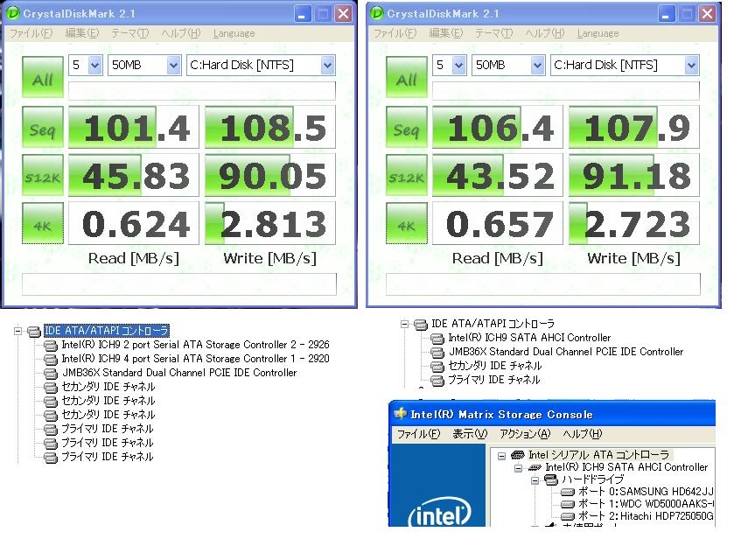
Task: Open ファイル(F) menu in Matrix Storage Console
Action: 418,434
